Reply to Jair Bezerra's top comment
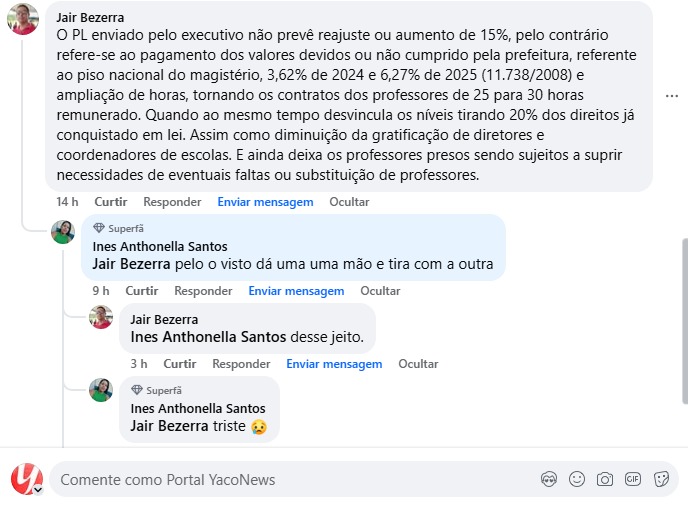This screenshot has height=506, width=688. 172,202
